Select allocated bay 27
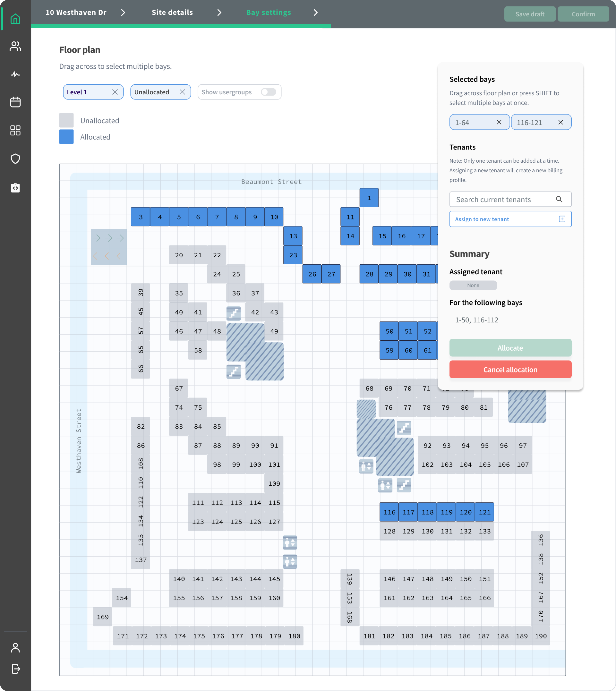 coord(331,274)
